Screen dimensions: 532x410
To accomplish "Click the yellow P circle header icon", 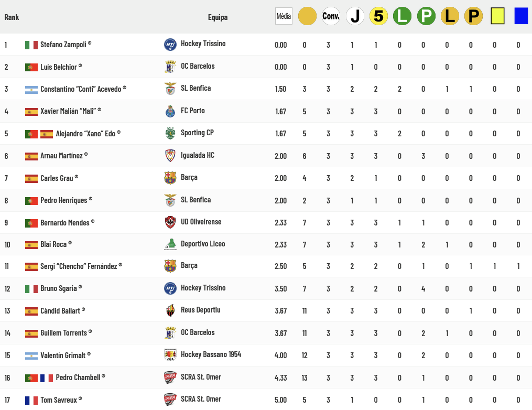I will [x=473, y=16].
